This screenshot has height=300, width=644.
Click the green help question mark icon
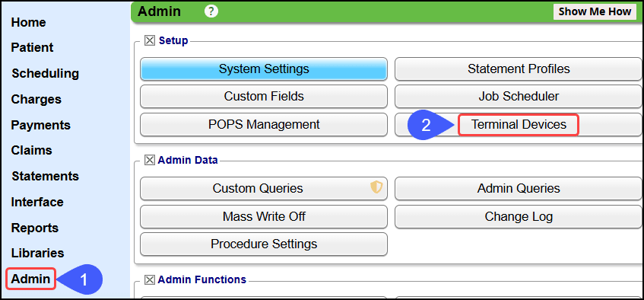[211, 11]
